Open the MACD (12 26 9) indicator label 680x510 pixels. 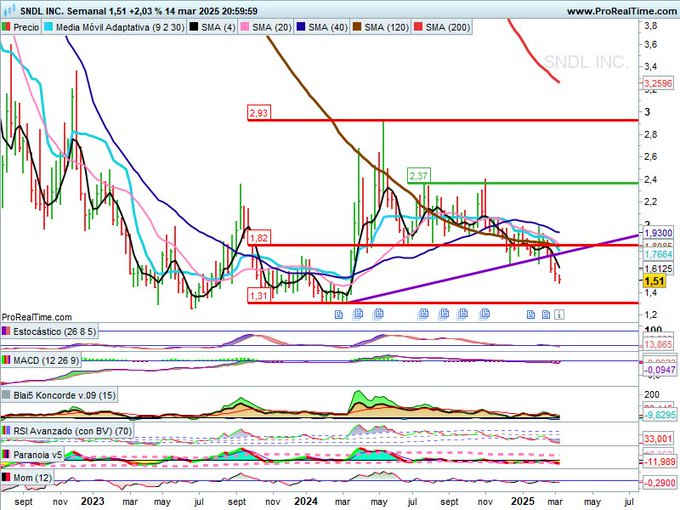tap(46, 360)
